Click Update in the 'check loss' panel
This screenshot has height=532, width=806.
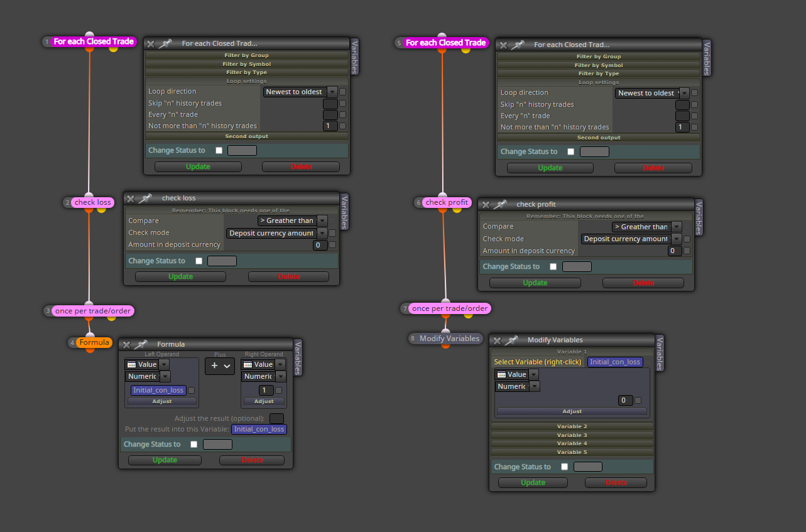tap(180, 276)
